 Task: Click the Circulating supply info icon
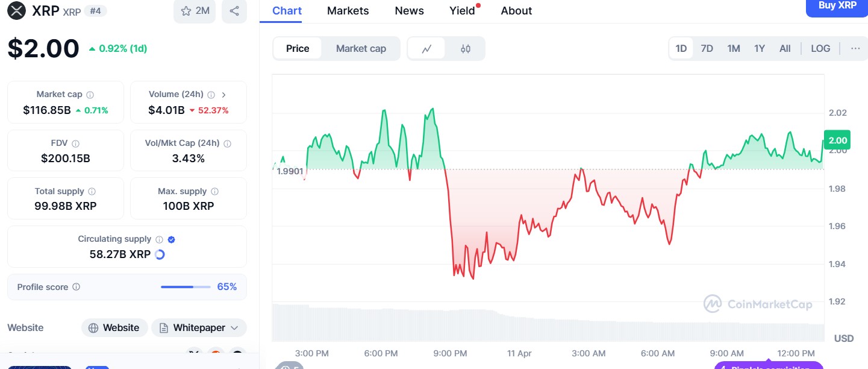click(160, 239)
